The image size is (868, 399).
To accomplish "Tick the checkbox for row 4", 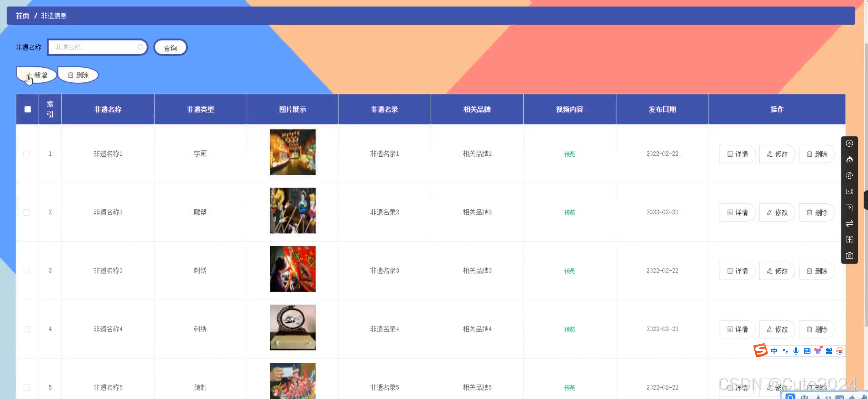I will point(27,329).
